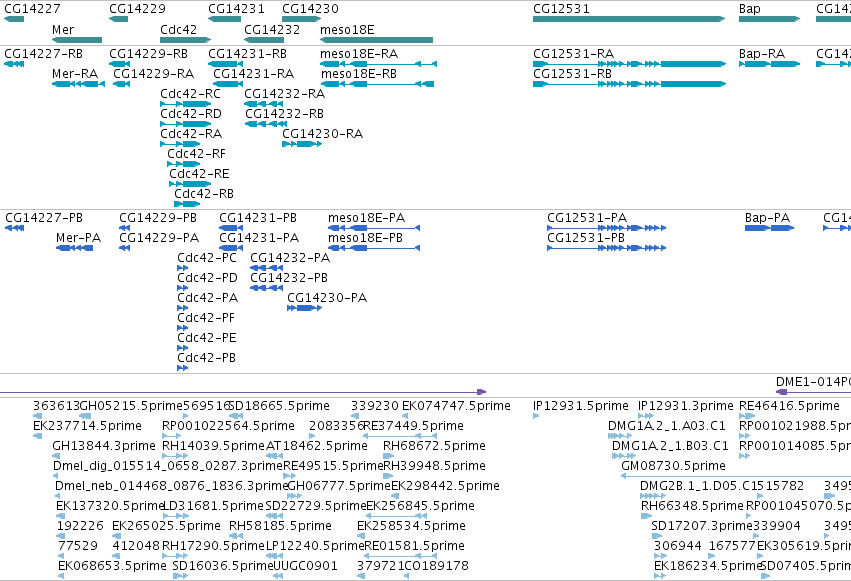
Task: Click protein CG14232-PA label
Action: click(x=290, y=258)
